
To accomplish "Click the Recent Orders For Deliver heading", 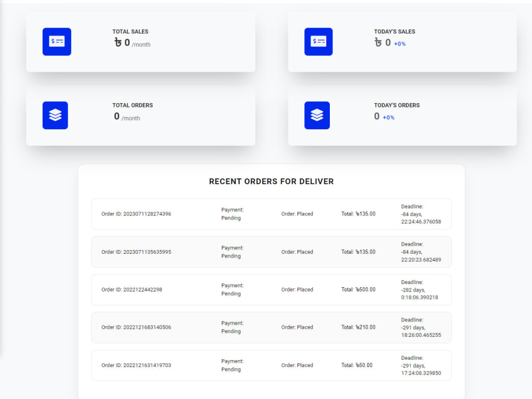I will coord(271,181).
